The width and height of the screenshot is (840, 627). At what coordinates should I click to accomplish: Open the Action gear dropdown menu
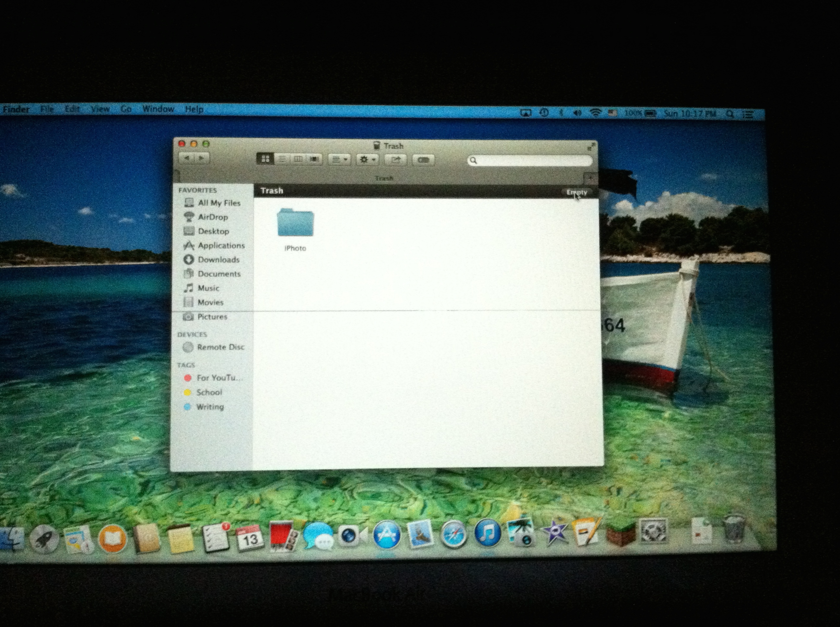367,160
